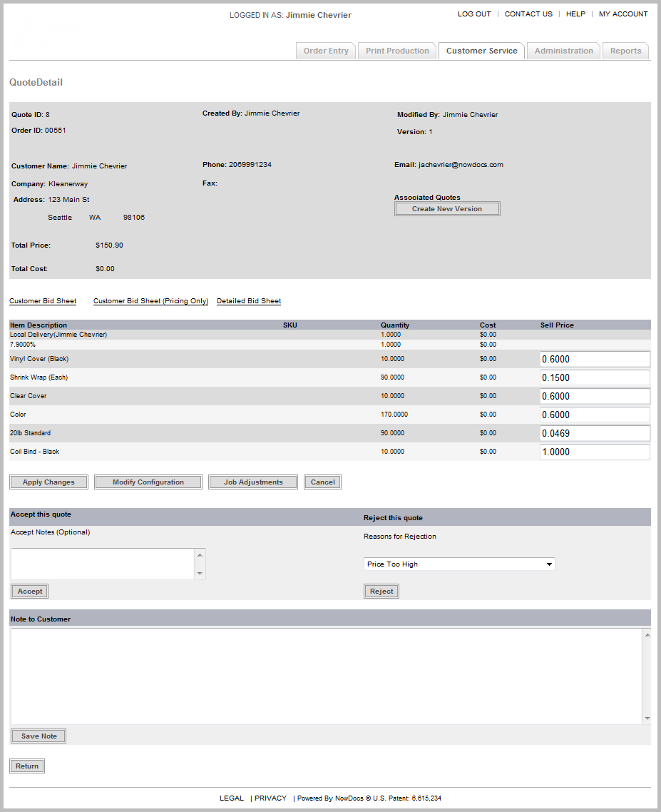661x812 pixels.
Task: Click the Modify Configuration button
Action: coord(148,482)
